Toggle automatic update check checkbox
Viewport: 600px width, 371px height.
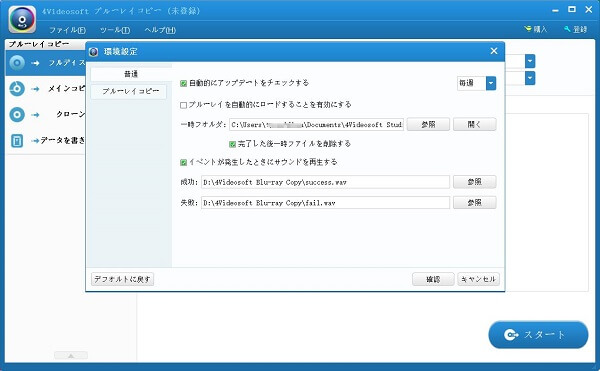(183, 83)
